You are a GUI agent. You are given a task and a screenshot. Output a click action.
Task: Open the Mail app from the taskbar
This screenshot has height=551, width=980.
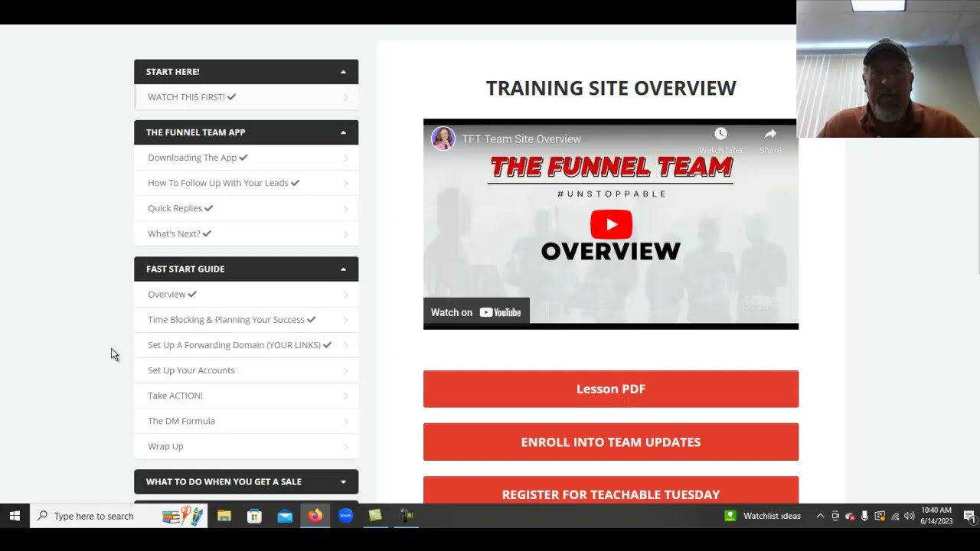click(x=285, y=516)
